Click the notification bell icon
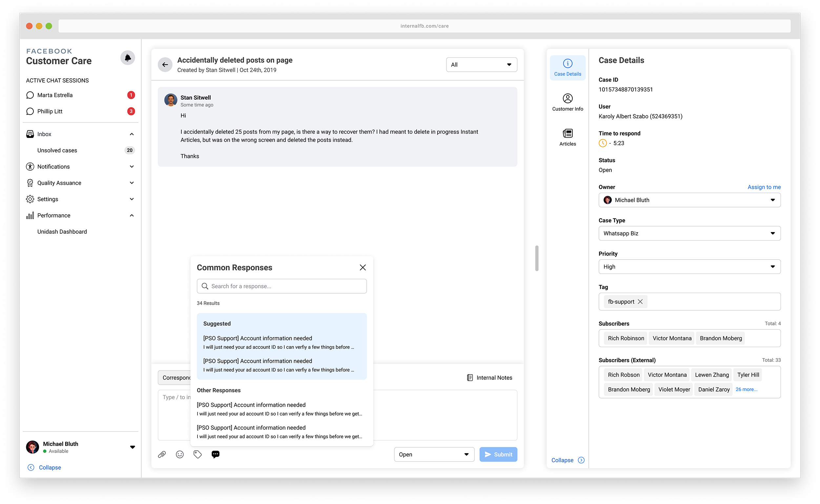This screenshot has height=504, width=820. point(128,58)
